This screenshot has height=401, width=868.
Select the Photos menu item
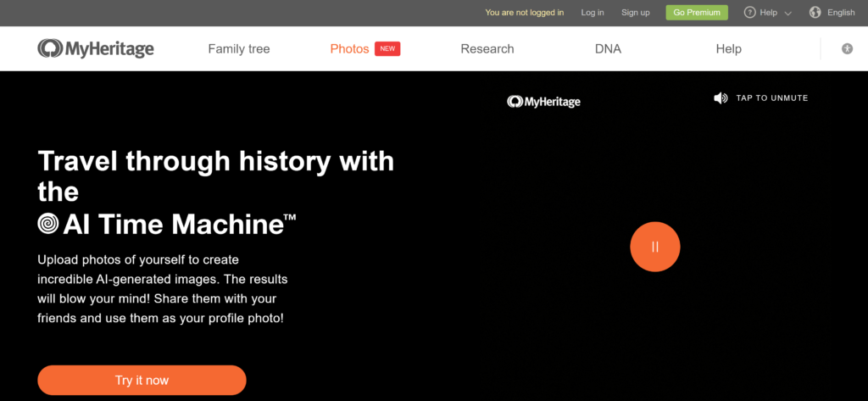pos(349,49)
